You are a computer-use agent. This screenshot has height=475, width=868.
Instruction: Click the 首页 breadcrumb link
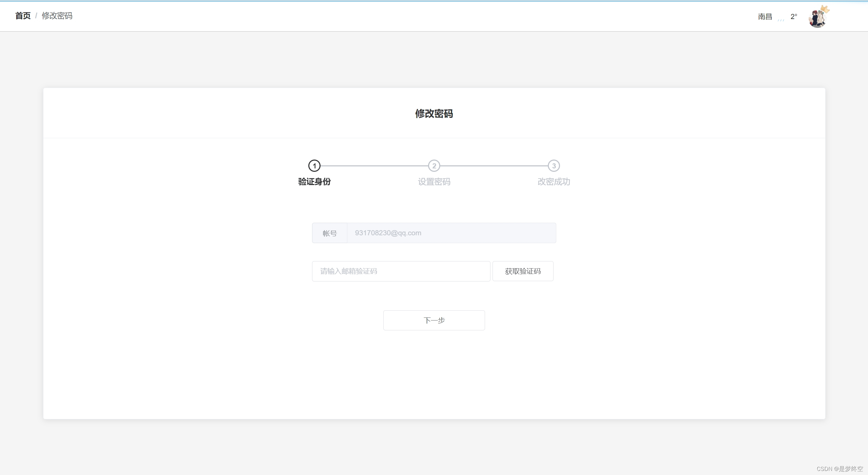[23, 16]
